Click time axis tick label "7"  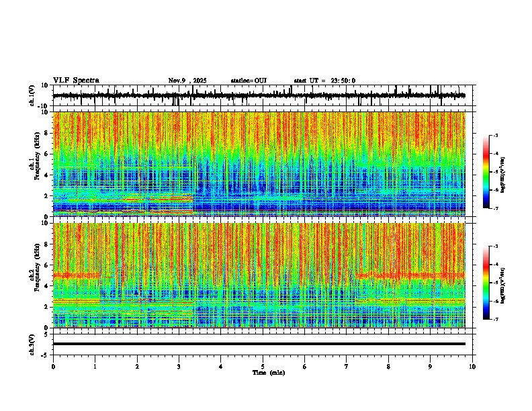(347, 367)
